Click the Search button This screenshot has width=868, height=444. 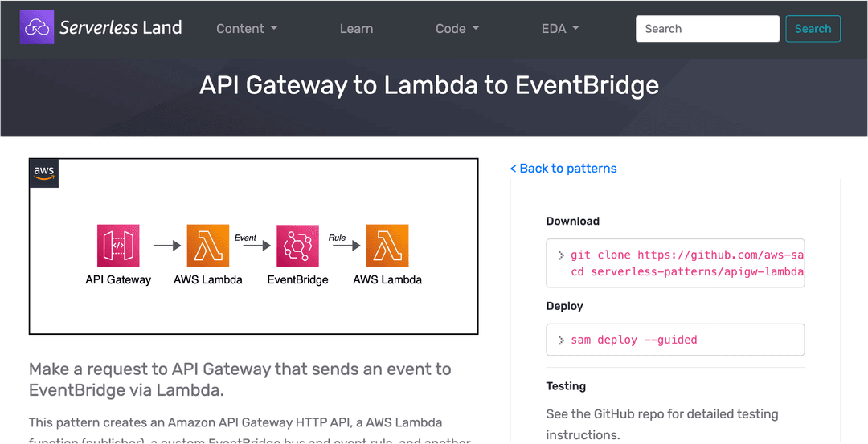813,29
